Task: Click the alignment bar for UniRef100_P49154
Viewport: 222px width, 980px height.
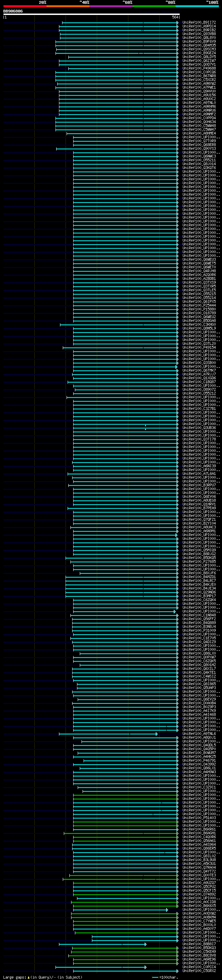Action: pyautogui.click(x=121, y=347)
